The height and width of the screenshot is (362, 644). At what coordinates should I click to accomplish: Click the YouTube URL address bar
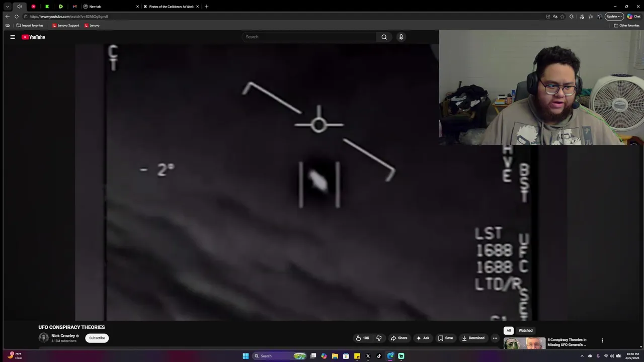tap(282, 16)
